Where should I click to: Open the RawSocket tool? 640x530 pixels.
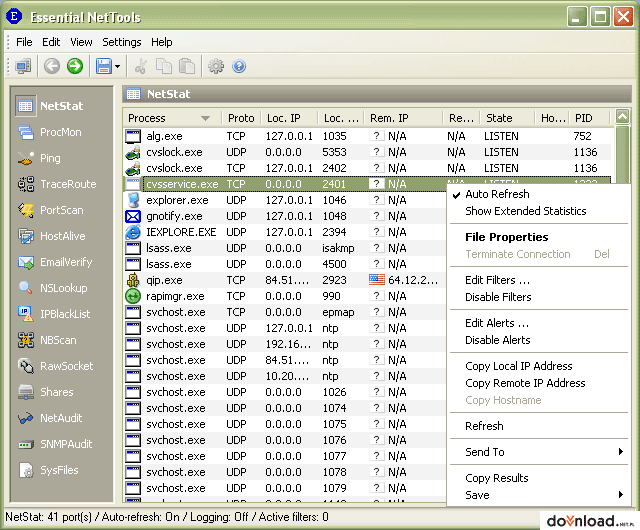point(56,366)
